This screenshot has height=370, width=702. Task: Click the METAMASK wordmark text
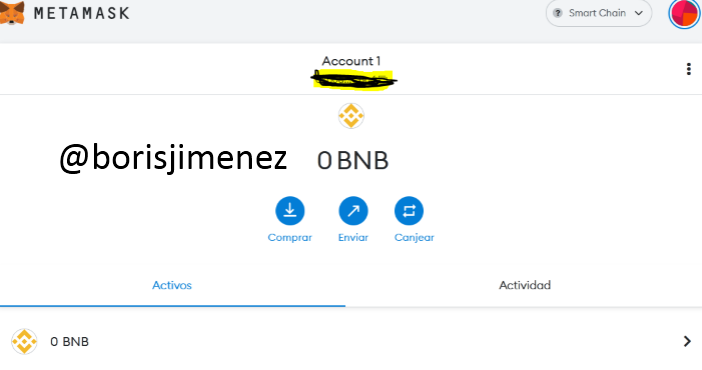[x=82, y=13]
